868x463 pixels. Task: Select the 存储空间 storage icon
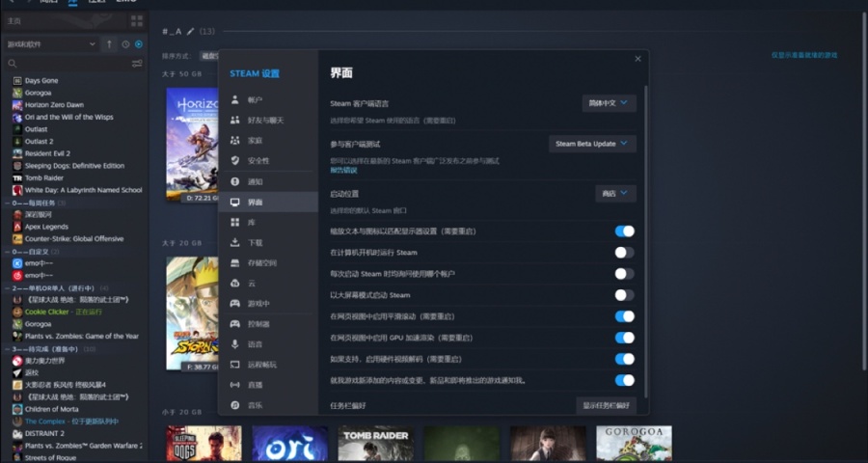[235, 263]
